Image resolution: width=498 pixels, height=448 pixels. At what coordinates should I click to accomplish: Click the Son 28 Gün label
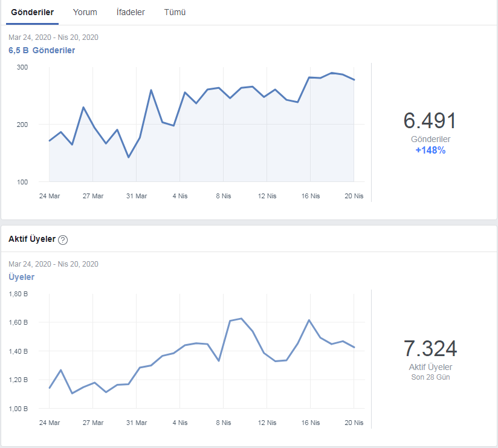coord(430,377)
